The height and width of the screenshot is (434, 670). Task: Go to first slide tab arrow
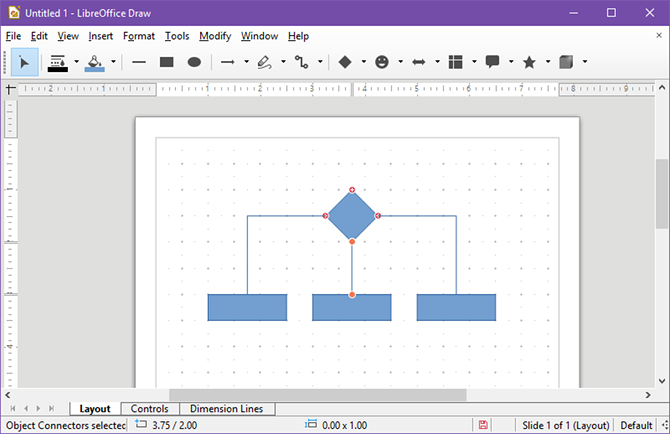coord(13,409)
